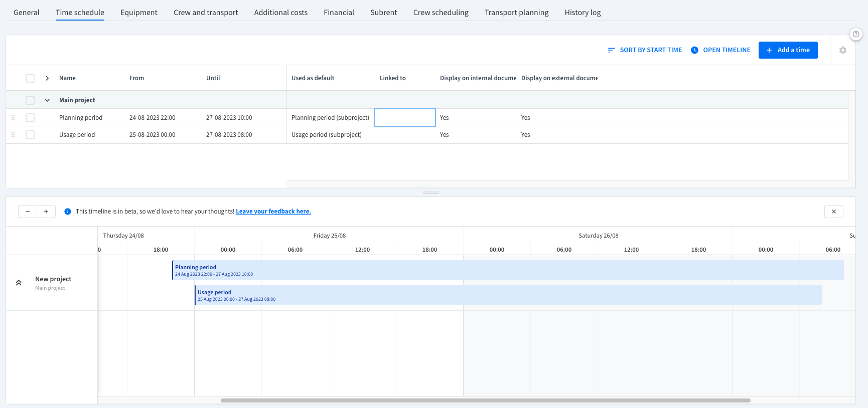
Task: Click Friday 25/08 date header
Action: click(330, 236)
